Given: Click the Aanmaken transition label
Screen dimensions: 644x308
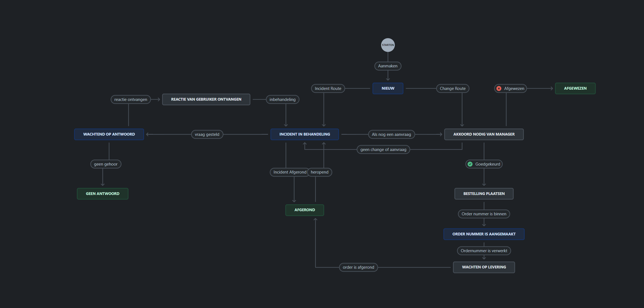Looking at the screenshot, I should [388, 66].
